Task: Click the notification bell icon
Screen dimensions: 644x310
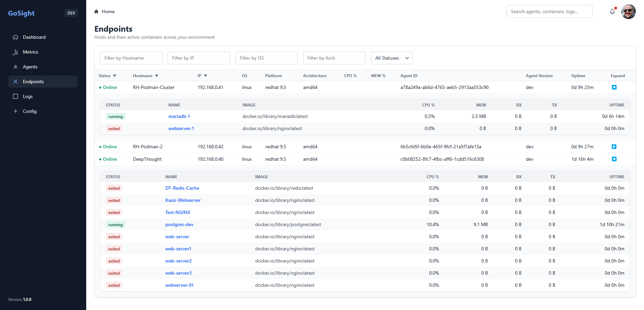Action: click(x=612, y=11)
